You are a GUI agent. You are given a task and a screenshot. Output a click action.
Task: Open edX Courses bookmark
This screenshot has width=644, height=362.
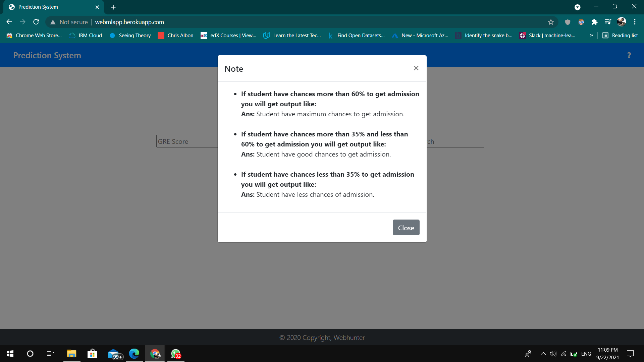(x=228, y=35)
